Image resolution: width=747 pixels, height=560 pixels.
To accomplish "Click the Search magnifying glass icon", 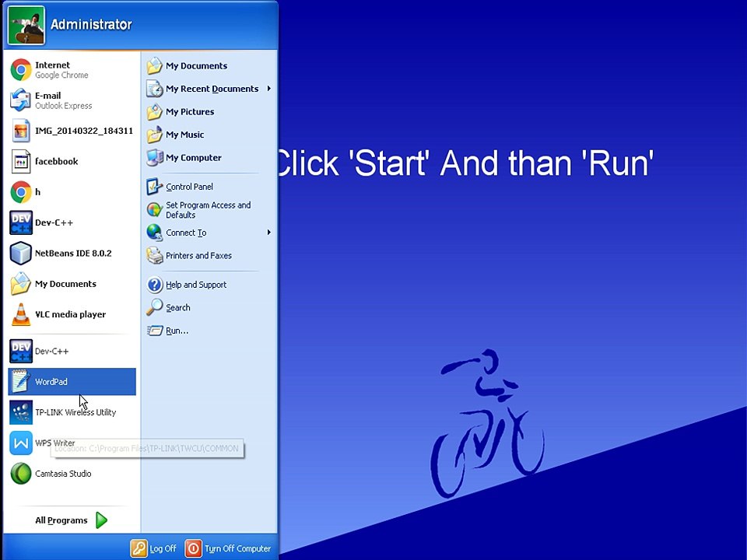I will [154, 308].
